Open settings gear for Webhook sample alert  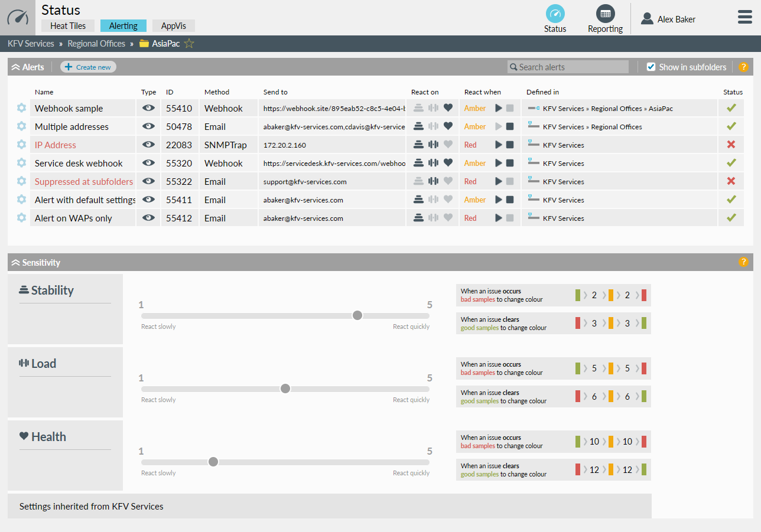pos(21,108)
